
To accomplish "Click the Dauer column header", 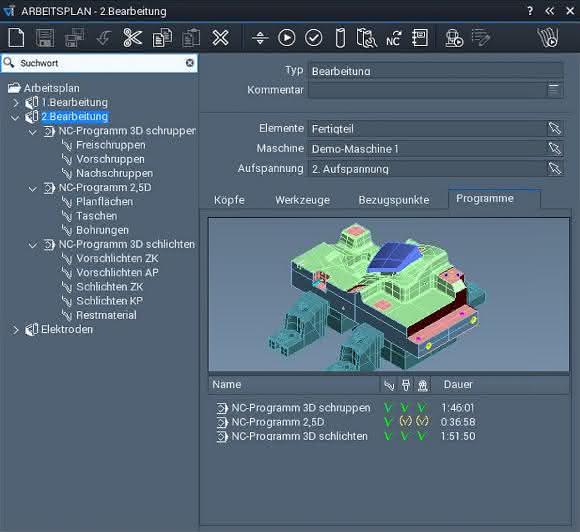I will click(458, 385).
